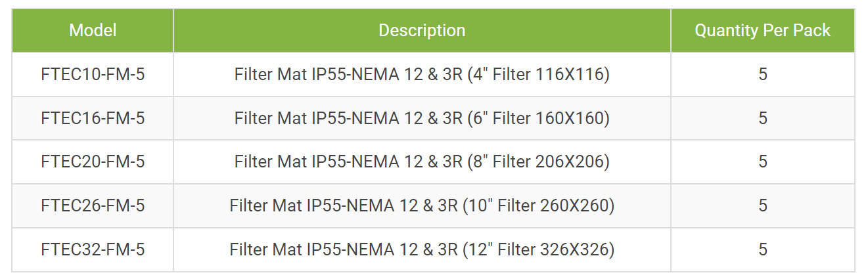Click "IP55-NEMA 12 & 3R" in FTEC32 row
The width and height of the screenshot is (868, 279).
click(382, 249)
